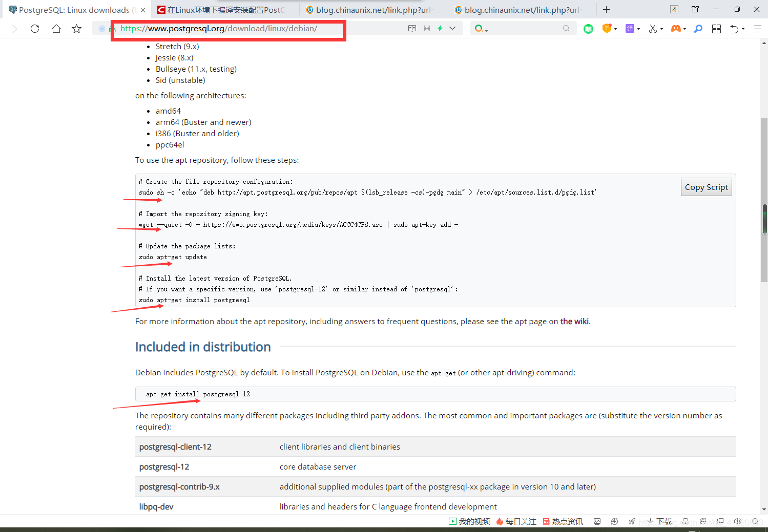Expand the address bar dropdown chevron
The height and width of the screenshot is (532, 768).
(x=452, y=29)
